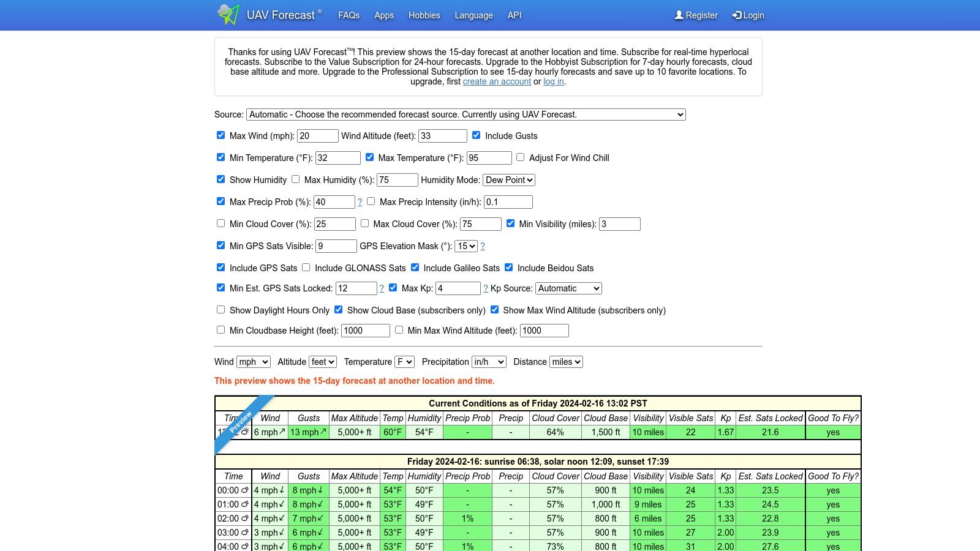
Task: Open the Wind units dropdown
Action: (x=254, y=362)
